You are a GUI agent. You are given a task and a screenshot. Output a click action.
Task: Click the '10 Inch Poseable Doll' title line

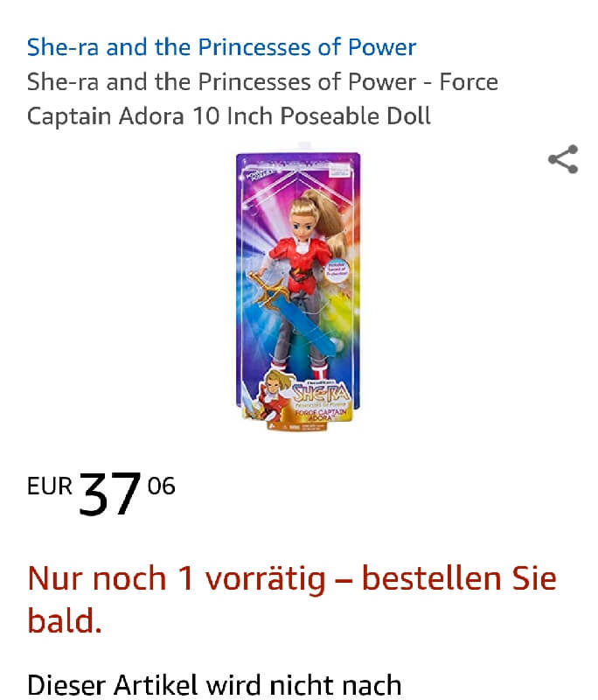311,116
